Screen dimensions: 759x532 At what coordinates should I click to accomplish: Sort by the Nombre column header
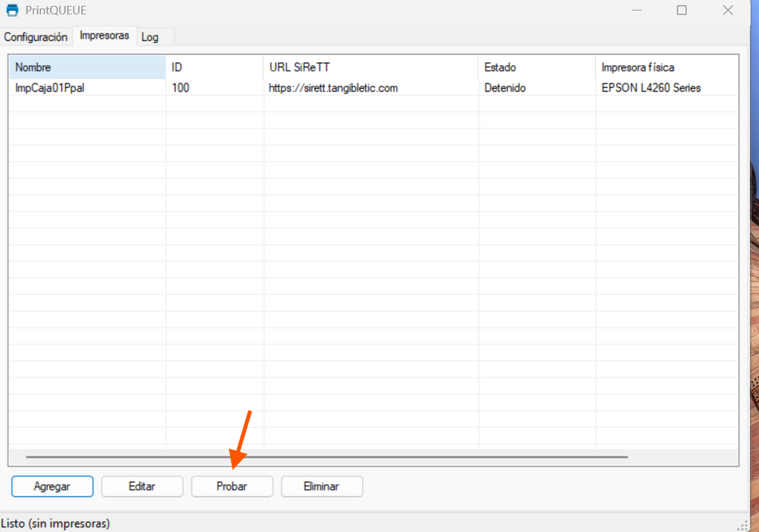tap(87, 68)
